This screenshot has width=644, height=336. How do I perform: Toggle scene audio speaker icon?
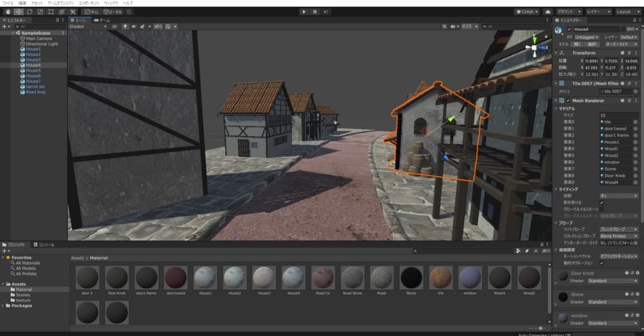coord(133,26)
